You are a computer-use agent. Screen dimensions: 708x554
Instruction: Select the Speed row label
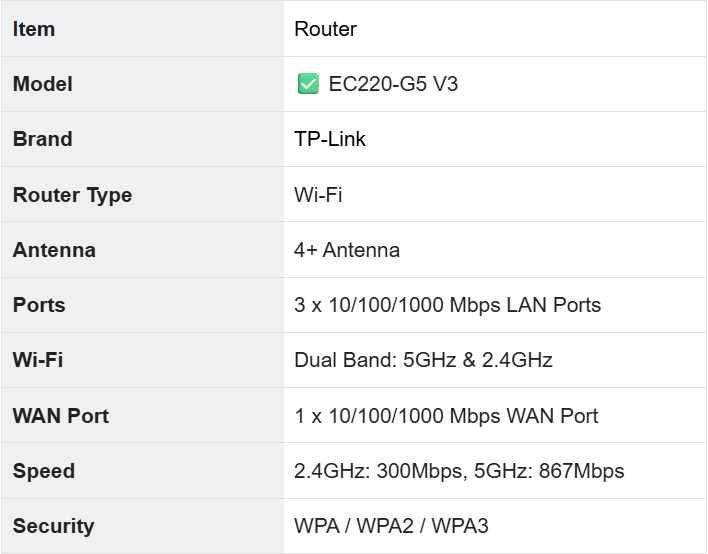click(x=44, y=471)
